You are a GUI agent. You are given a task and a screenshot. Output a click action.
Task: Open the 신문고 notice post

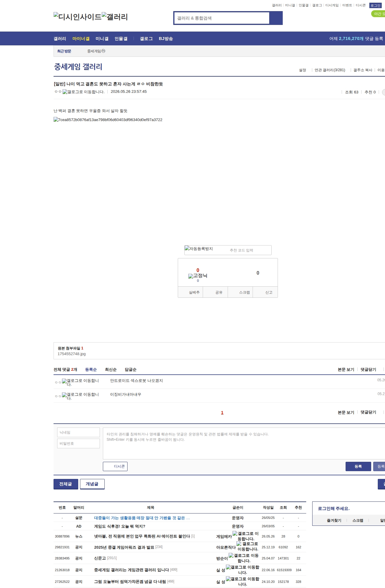(100, 558)
